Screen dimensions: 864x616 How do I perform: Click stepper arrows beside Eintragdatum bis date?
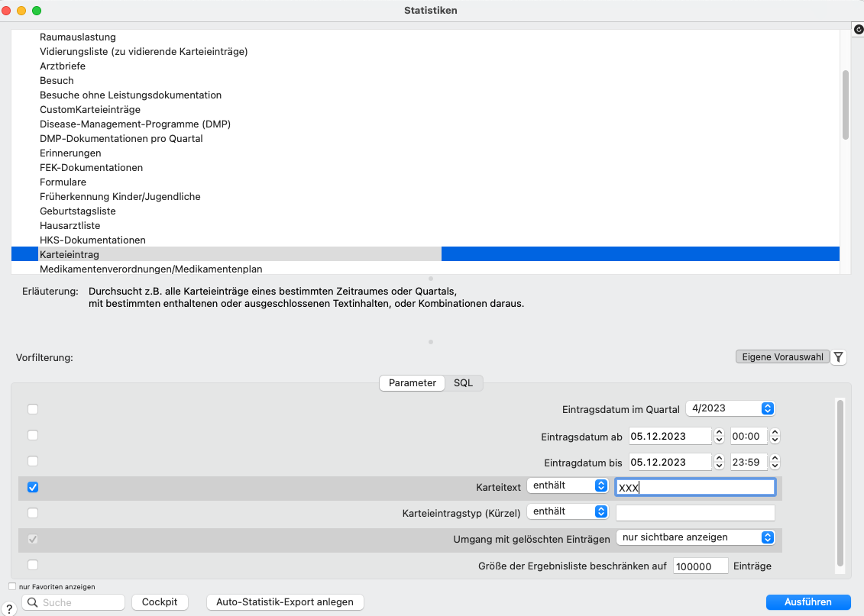pos(719,462)
